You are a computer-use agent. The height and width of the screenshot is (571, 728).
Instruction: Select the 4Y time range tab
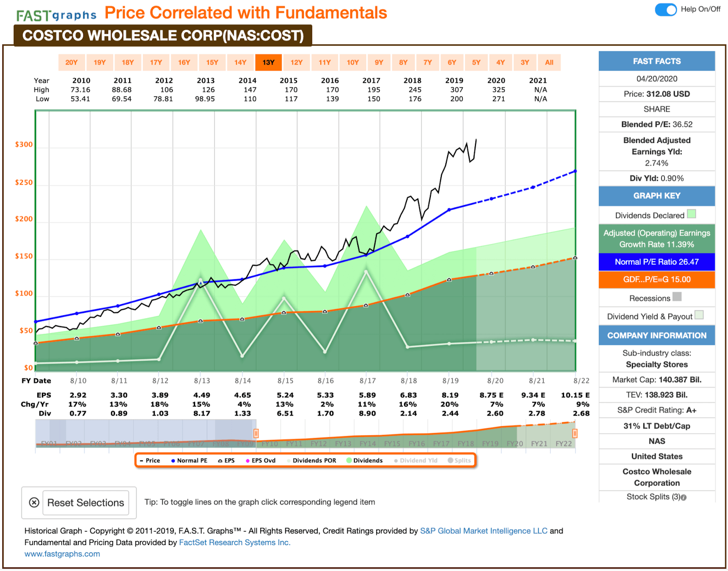point(500,62)
